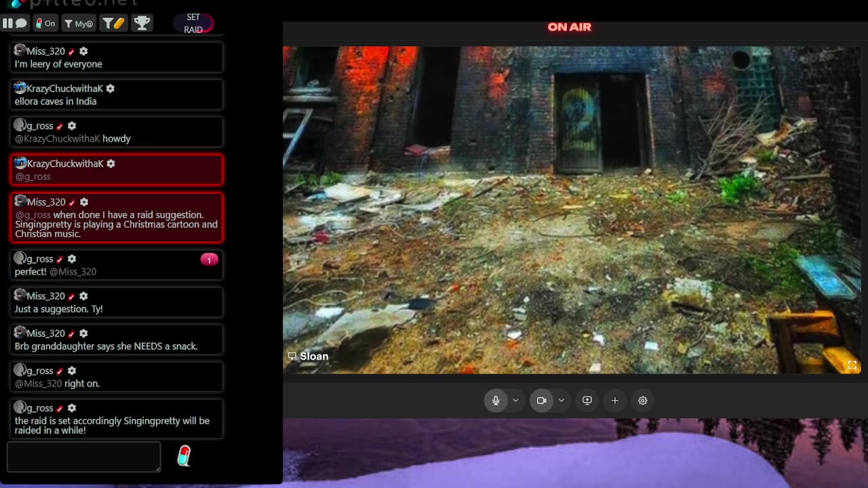
Task: Open gear on g_ross 'perfect!' message
Action: [x=72, y=259]
